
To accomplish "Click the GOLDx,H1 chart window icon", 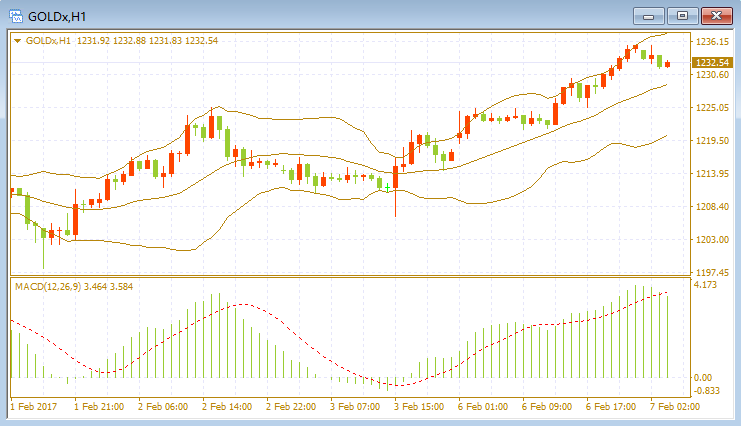I will pos(16,16).
